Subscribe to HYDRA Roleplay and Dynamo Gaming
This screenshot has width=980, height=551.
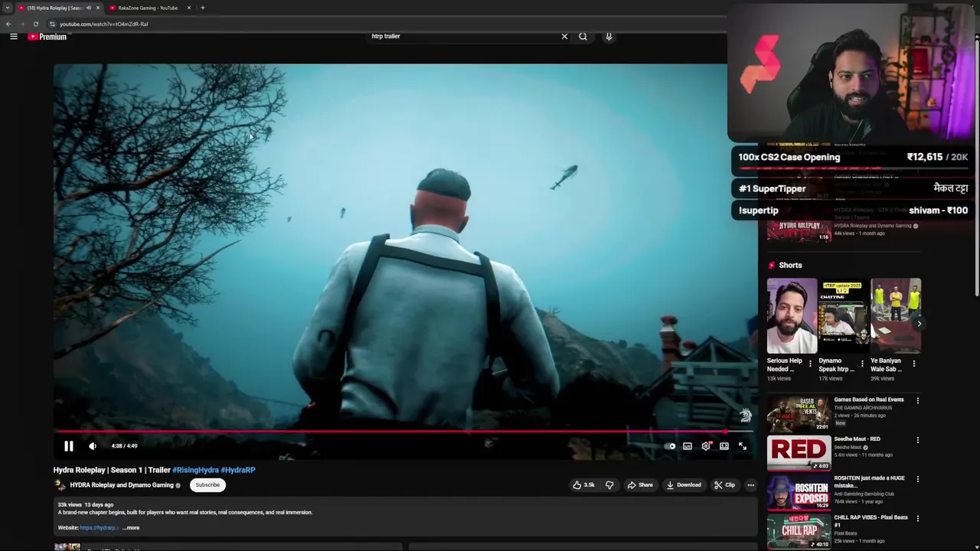pos(207,484)
